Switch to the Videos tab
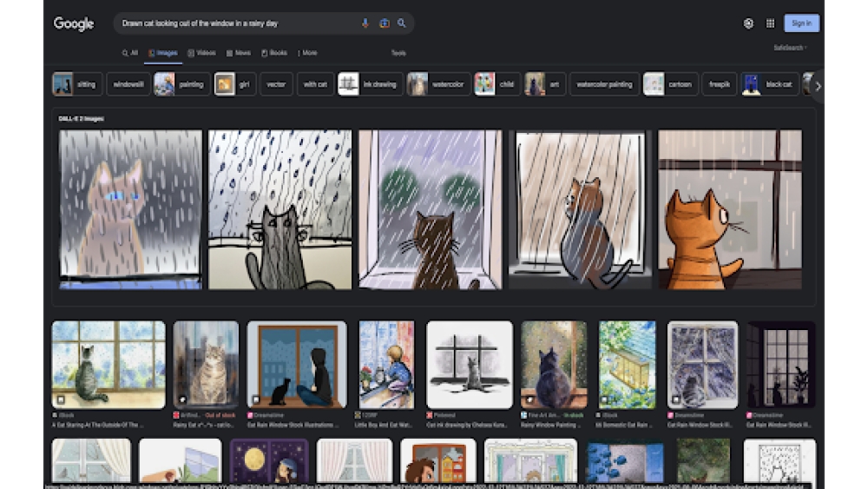 click(x=201, y=53)
